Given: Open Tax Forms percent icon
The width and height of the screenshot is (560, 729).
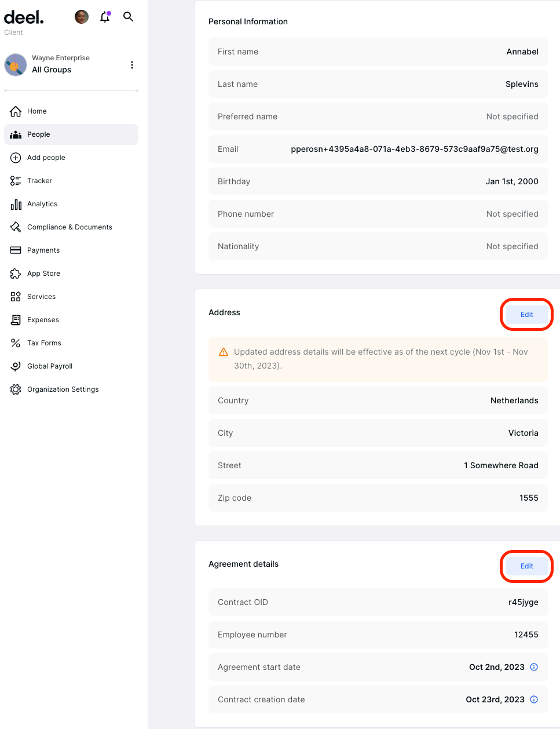Looking at the screenshot, I should point(16,343).
